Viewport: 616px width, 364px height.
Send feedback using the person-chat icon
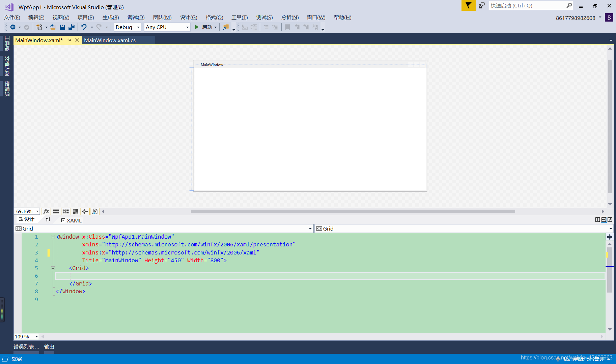coord(482,5)
